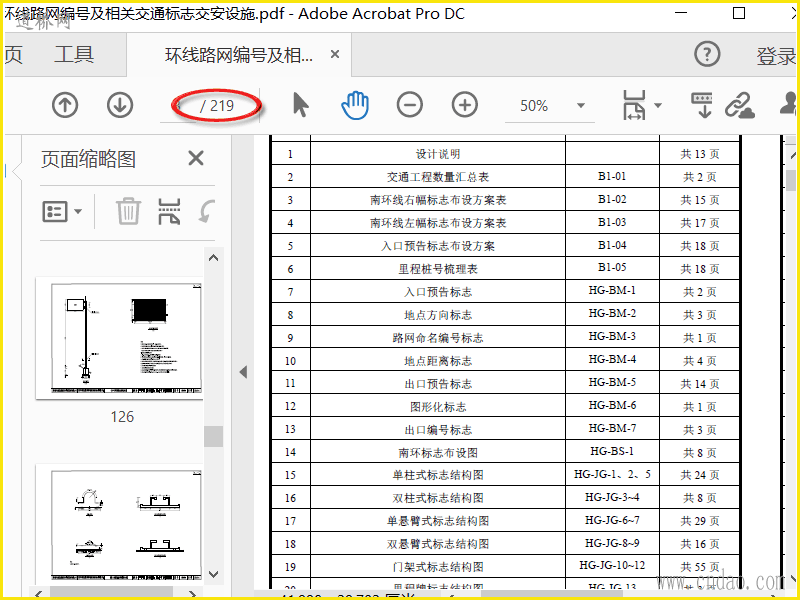
Task: Switch to the 环线路网编号及相... document tab
Action: pos(239,55)
